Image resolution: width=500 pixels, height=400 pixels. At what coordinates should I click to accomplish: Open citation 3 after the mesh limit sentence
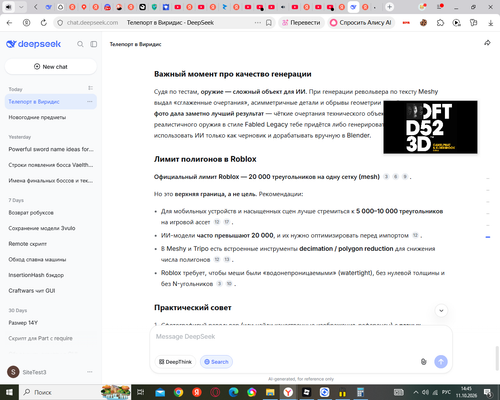click(386, 177)
